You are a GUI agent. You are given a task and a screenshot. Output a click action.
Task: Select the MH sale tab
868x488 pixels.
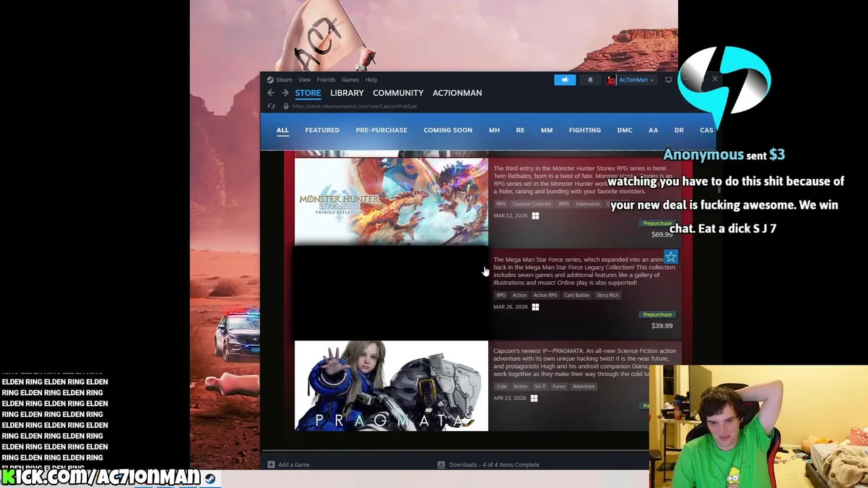click(494, 130)
